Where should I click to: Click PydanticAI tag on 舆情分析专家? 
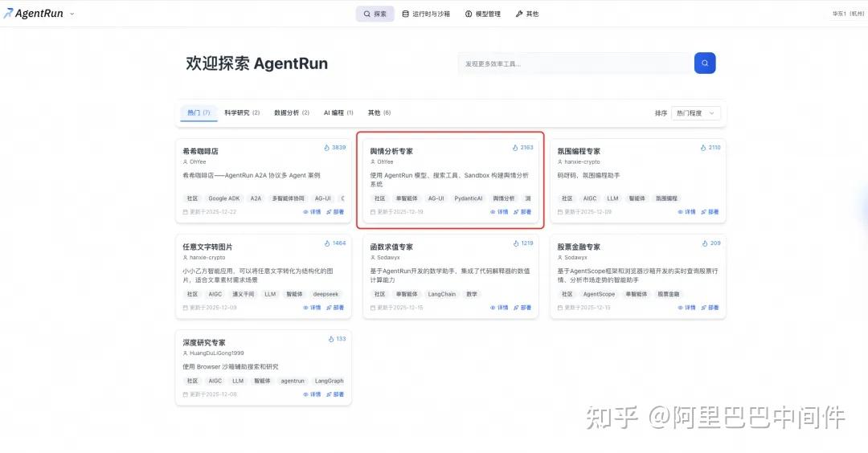point(469,198)
